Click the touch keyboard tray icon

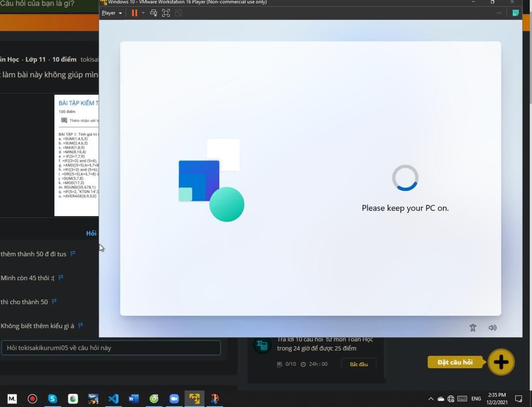click(462, 399)
